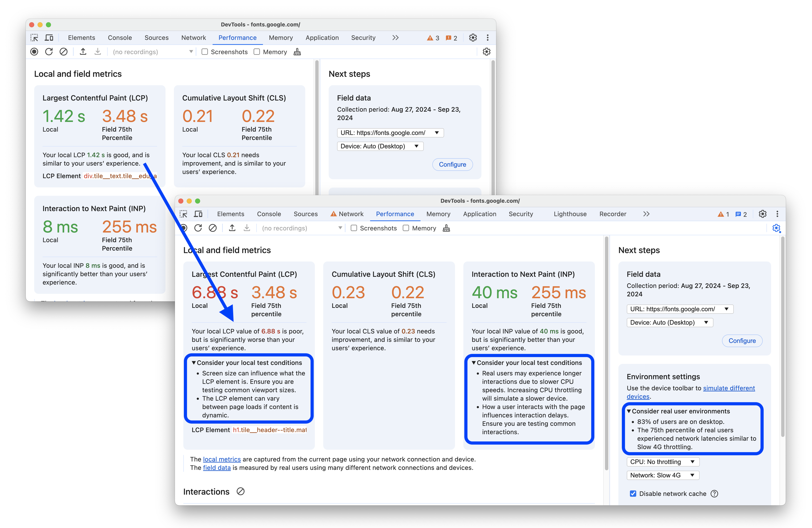
Task: Click the import recording upload icon
Action: pos(233,229)
